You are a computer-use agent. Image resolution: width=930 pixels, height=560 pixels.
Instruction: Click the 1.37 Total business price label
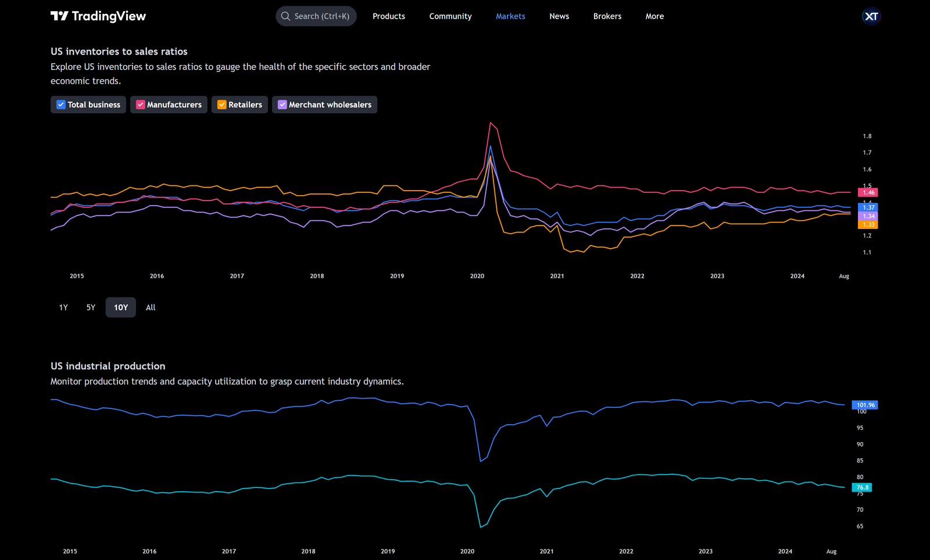(x=867, y=207)
